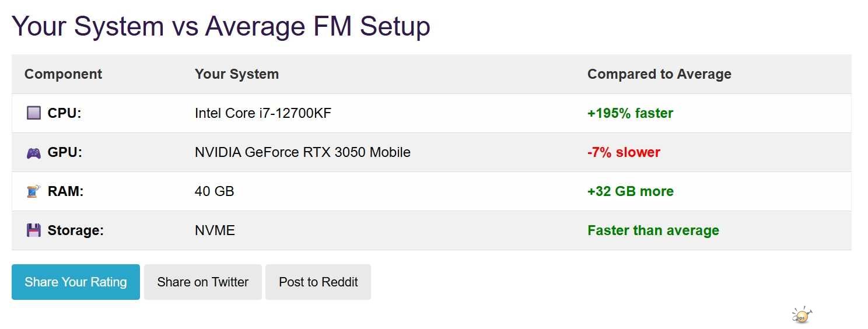The height and width of the screenshot is (329, 868).
Task: Click the Your System column header
Action: pyautogui.click(x=236, y=74)
